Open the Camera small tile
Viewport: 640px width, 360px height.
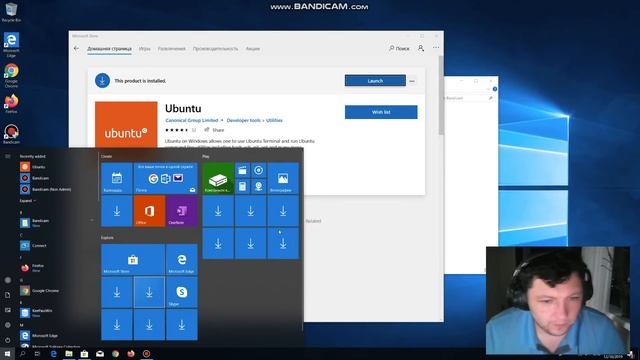point(258,187)
